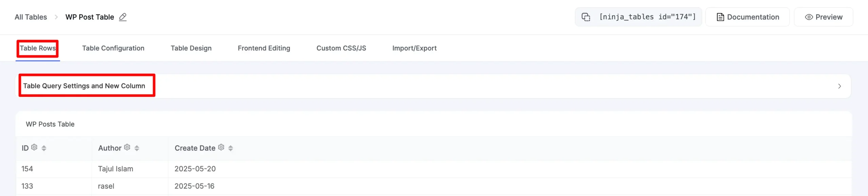
Task: Select the Table Rows tab
Action: 38,48
